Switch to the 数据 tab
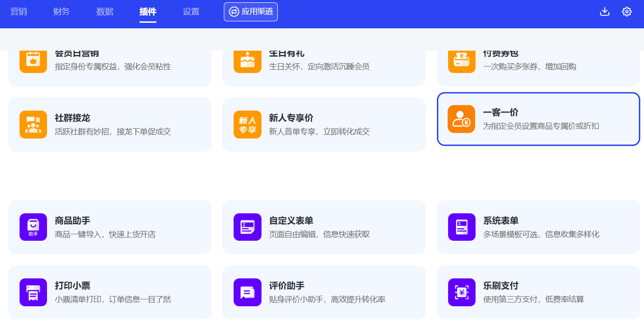 (x=105, y=12)
